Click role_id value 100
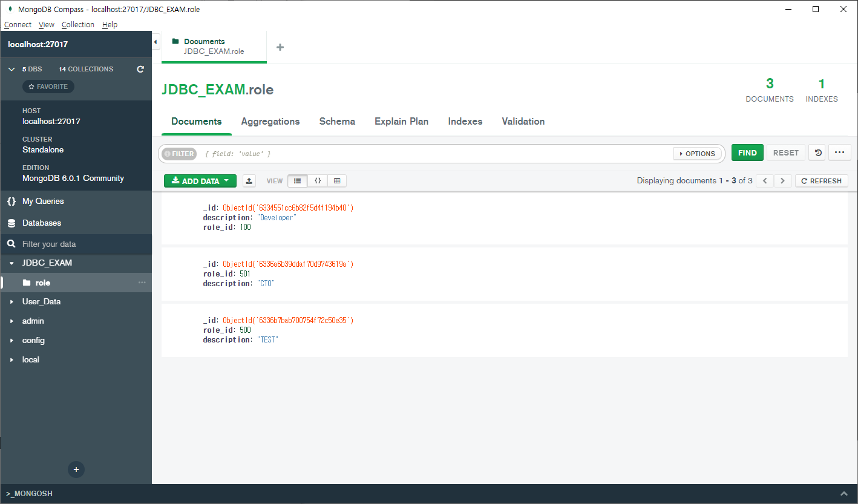858x504 pixels. (x=245, y=227)
